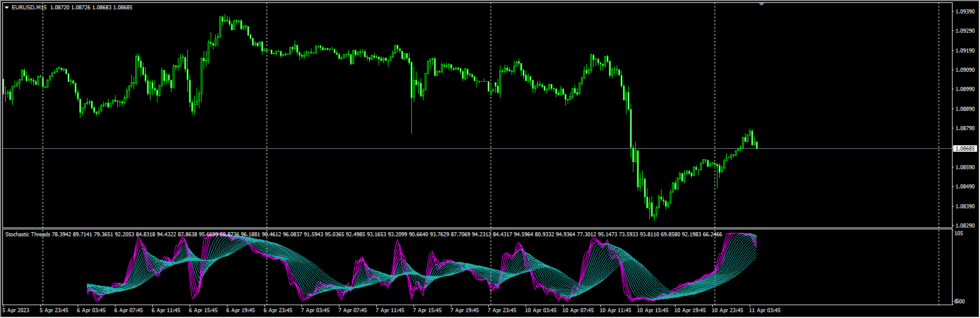
Task: Click the 1.09190 price axis label
Action: pyautogui.click(x=965, y=51)
